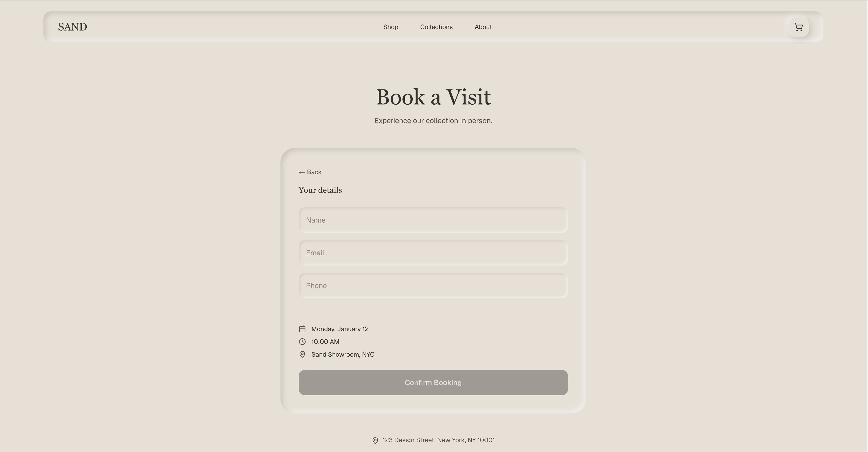Click the 123 Design Street address text
The image size is (868, 452).
[x=438, y=440]
